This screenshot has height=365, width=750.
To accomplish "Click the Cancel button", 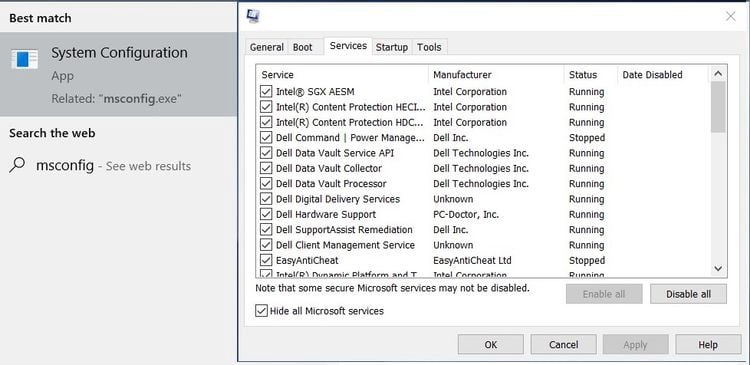I will click(563, 344).
